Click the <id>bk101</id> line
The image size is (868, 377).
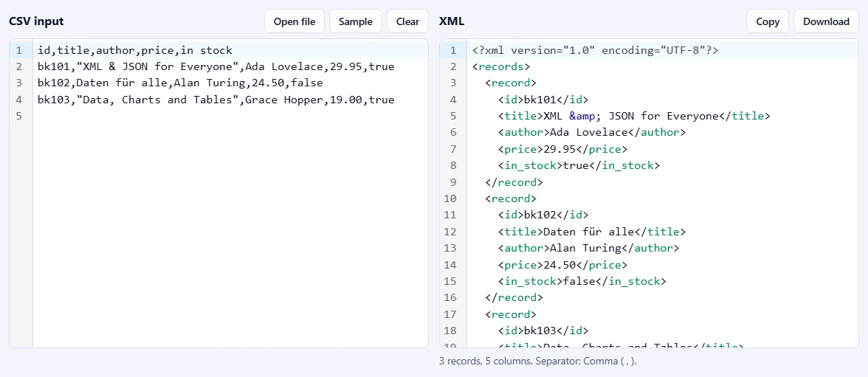(543, 100)
